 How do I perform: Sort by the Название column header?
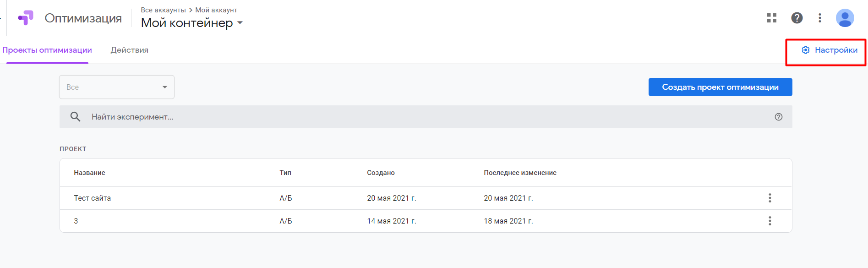pos(90,173)
